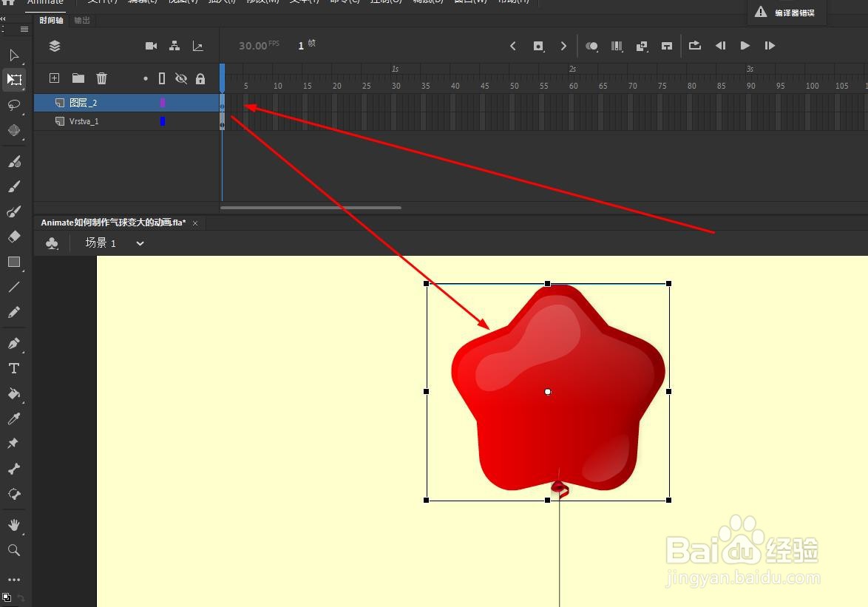868x607 pixels.
Task: Select the Selection arrow tool
Action: point(14,55)
